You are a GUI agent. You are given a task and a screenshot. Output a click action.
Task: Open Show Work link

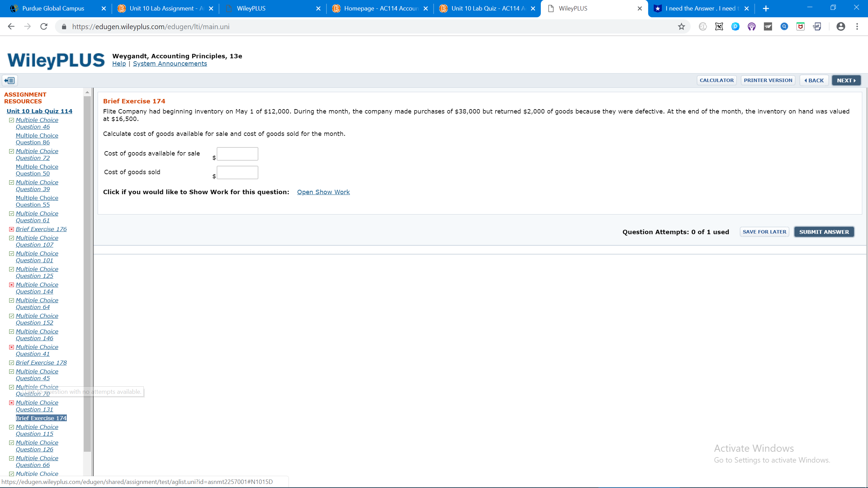pyautogui.click(x=323, y=192)
